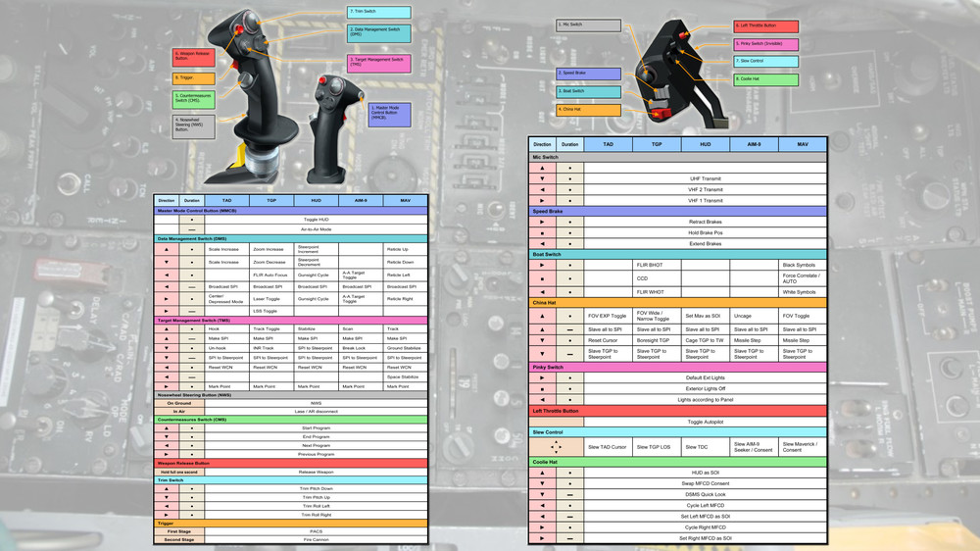Click the 'PACS' cell in Trigger section
The height and width of the screenshot is (551, 980).
317,531
